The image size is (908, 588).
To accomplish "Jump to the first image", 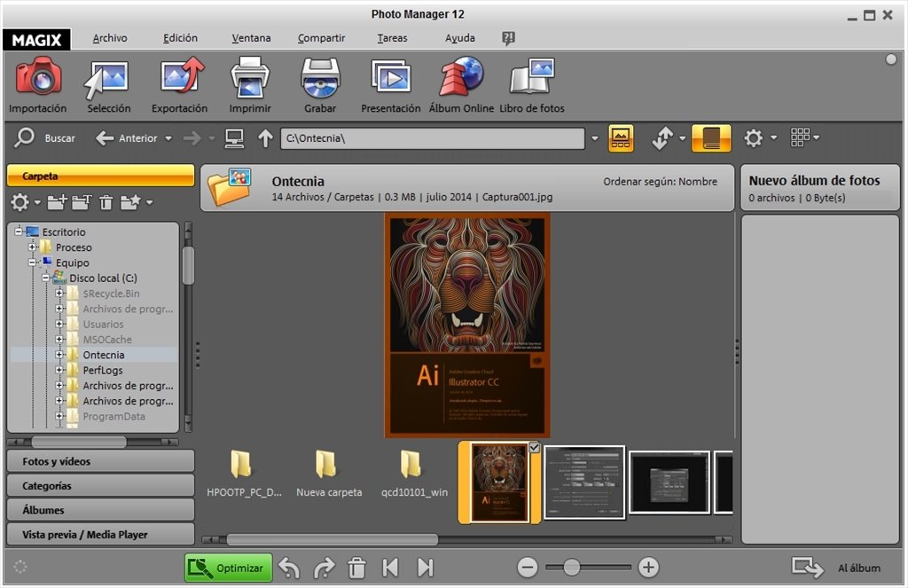I will click(390, 568).
